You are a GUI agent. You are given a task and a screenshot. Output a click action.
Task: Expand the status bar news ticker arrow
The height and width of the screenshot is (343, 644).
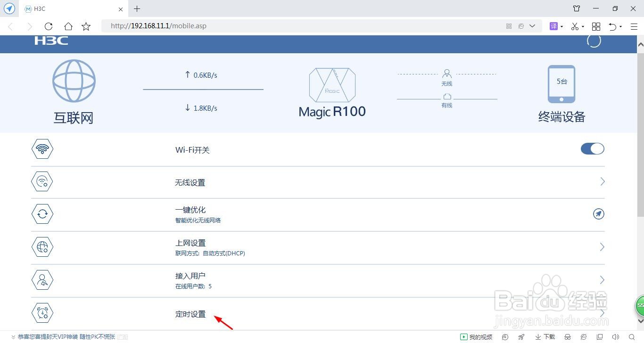point(13,337)
